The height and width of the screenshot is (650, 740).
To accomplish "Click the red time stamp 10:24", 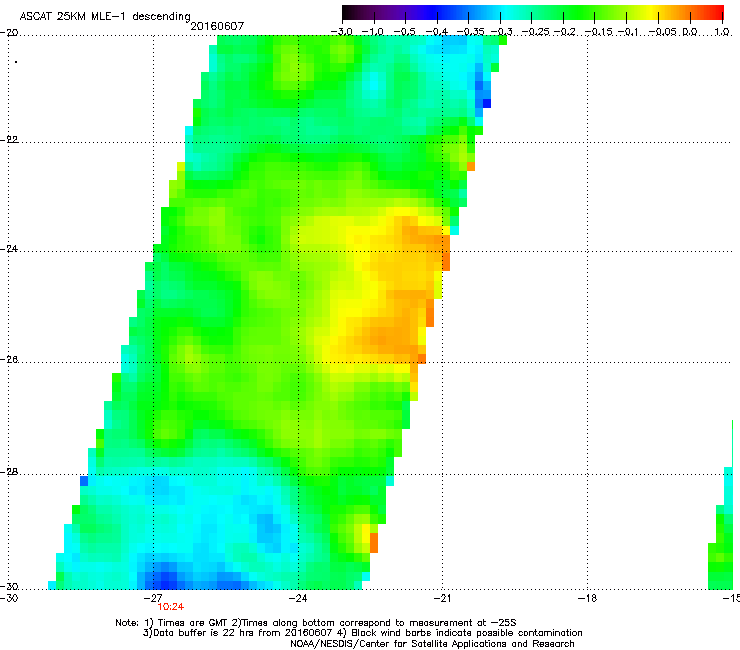I will pos(171,607).
